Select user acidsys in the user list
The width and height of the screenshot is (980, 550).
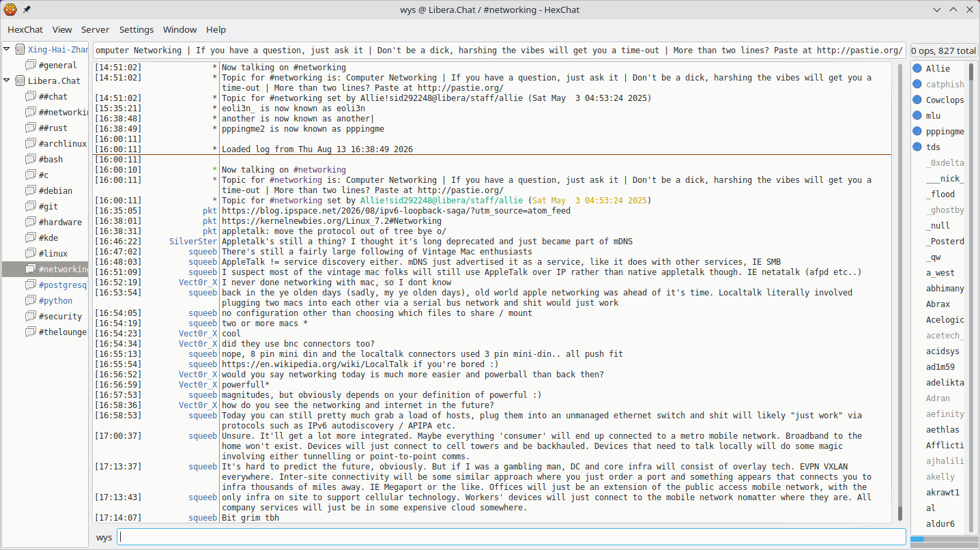(943, 351)
